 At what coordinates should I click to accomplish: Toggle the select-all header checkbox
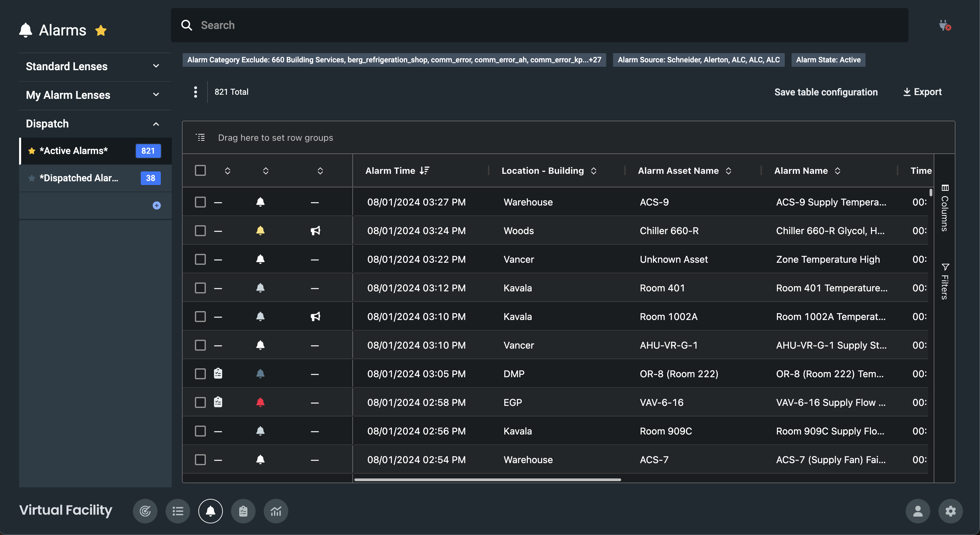click(x=200, y=170)
